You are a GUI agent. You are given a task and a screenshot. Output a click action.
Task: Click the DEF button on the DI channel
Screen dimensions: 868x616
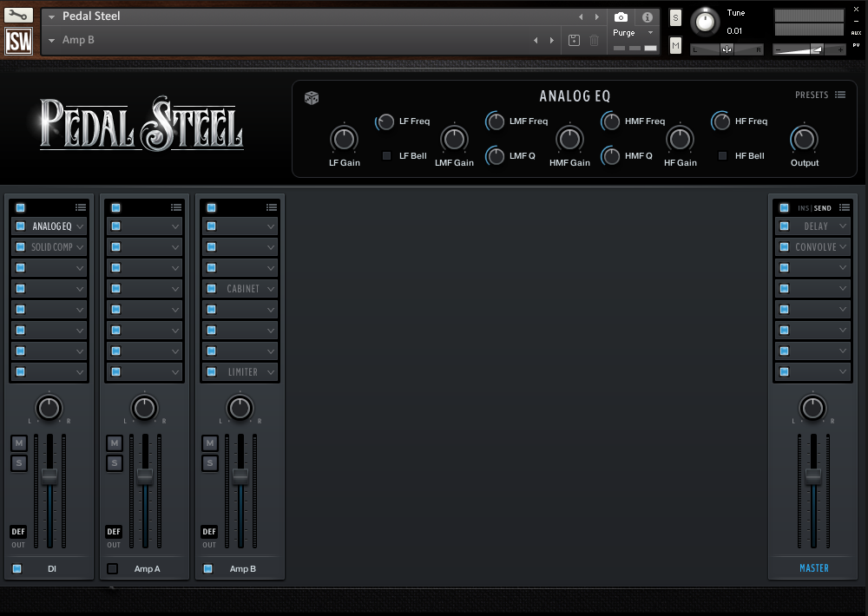[x=17, y=531]
